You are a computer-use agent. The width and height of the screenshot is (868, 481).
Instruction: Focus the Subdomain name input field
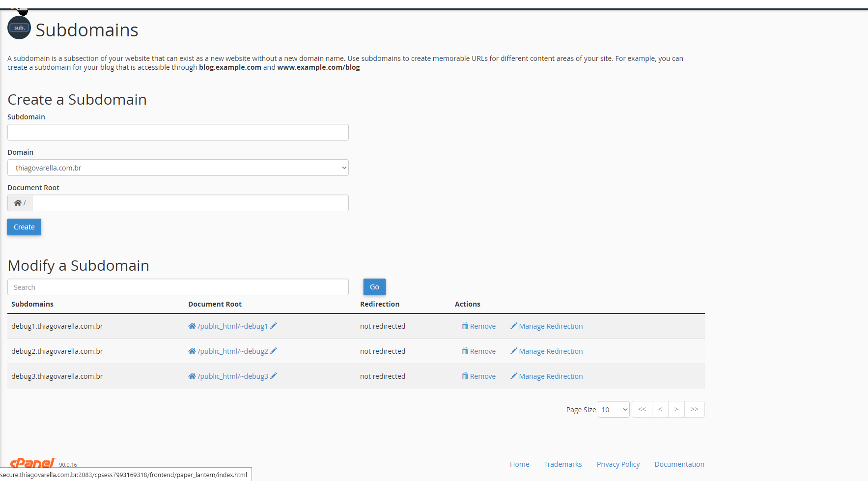point(178,132)
